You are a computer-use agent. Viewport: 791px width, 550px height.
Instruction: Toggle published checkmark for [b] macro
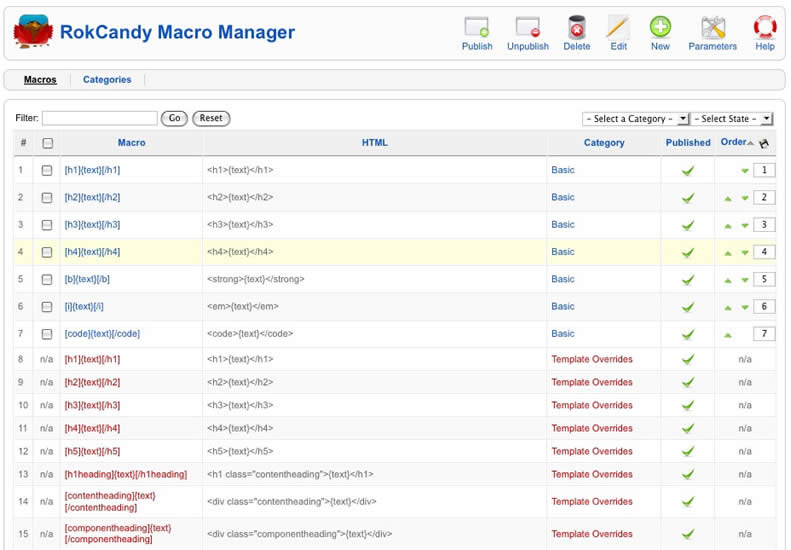click(x=688, y=280)
